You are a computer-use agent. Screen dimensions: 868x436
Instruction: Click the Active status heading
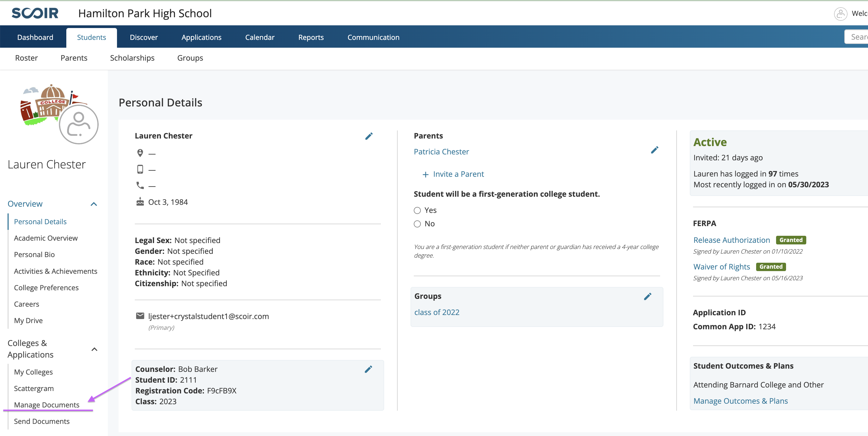710,142
